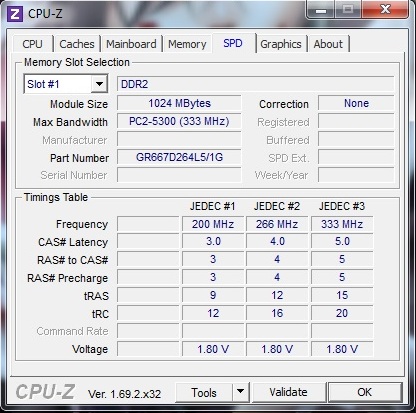Click the RAS# to CAS# label
The image size is (416, 413).
tap(73, 260)
